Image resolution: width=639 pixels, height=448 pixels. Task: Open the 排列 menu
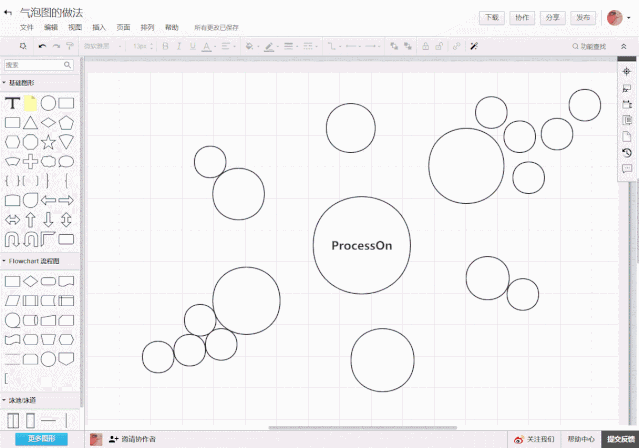click(147, 27)
